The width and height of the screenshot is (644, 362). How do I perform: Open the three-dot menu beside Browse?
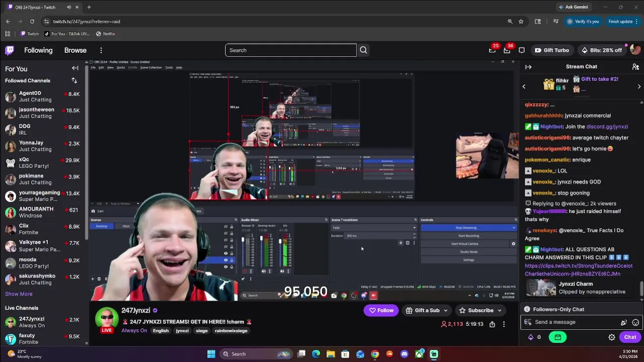(x=101, y=50)
